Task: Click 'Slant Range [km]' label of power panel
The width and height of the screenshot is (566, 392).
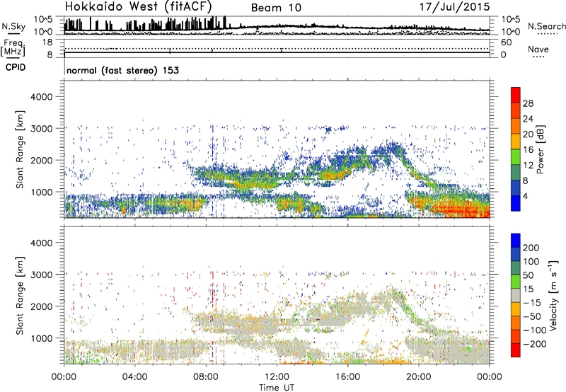Action: tap(20, 149)
